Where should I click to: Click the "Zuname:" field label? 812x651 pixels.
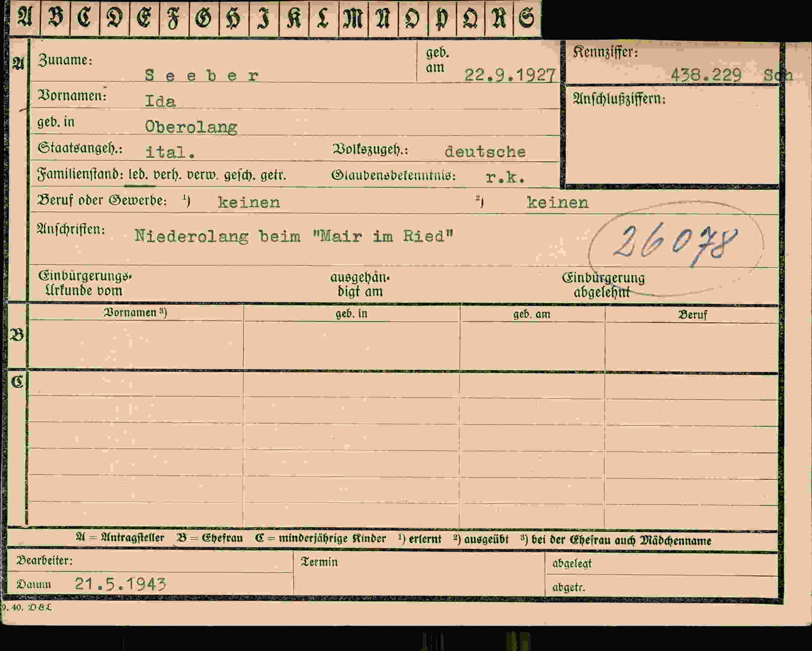[x=65, y=60]
